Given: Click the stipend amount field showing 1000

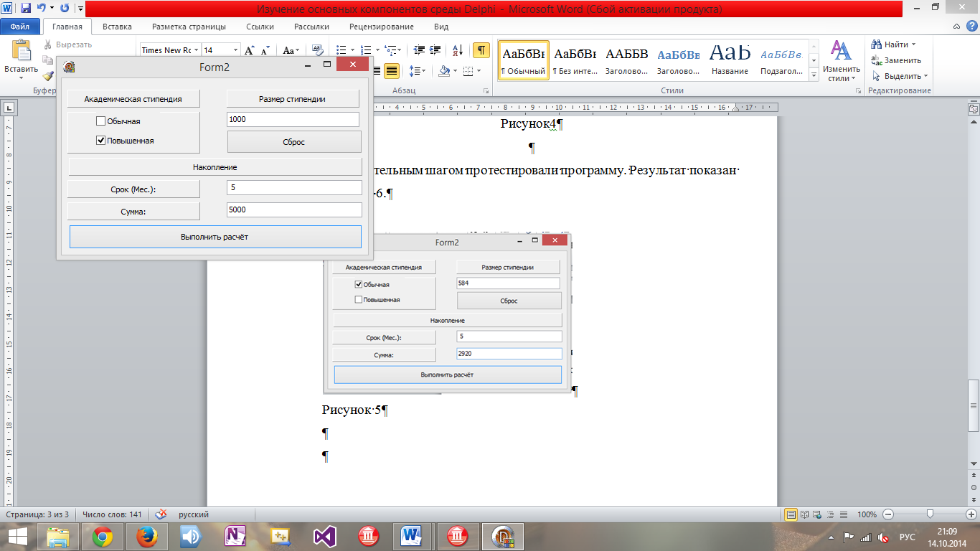Looking at the screenshot, I should pyautogui.click(x=293, y=119).
